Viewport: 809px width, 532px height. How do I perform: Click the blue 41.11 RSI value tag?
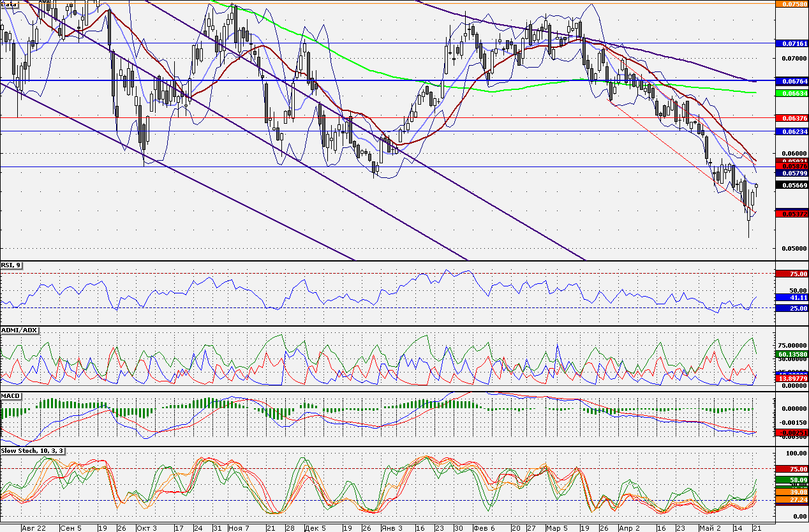point(791,297)
